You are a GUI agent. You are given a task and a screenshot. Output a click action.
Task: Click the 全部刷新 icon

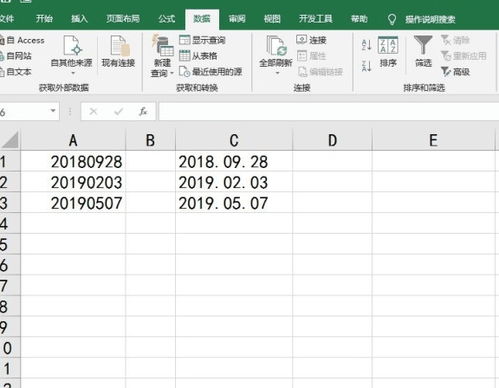click(276, 46)
